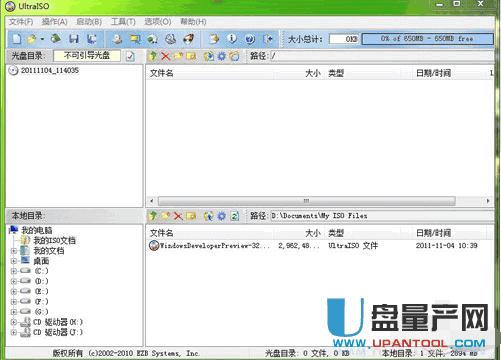Expand the CD 驱动器 (J:) node
The width and height of the screenshot is (501, 360).
click(x=14, y=332)
